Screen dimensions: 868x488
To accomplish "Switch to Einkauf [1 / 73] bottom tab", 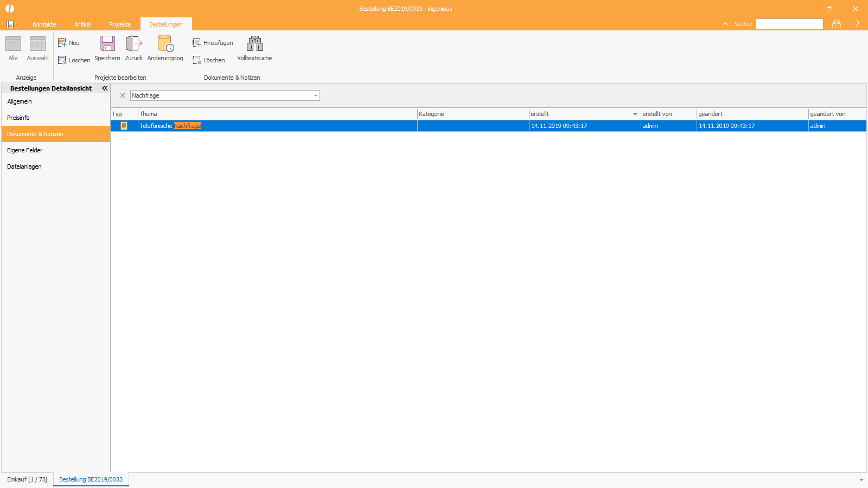I will [x=27, y=479].
